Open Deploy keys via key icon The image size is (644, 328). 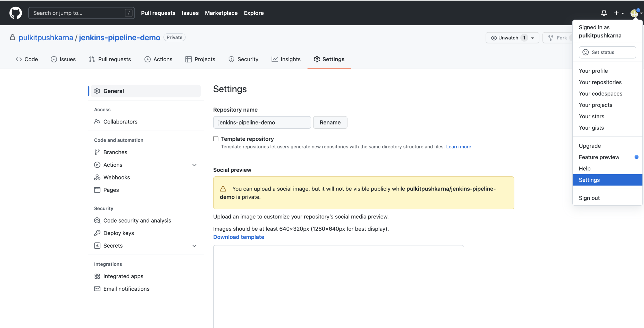click(x=97, y=233)
